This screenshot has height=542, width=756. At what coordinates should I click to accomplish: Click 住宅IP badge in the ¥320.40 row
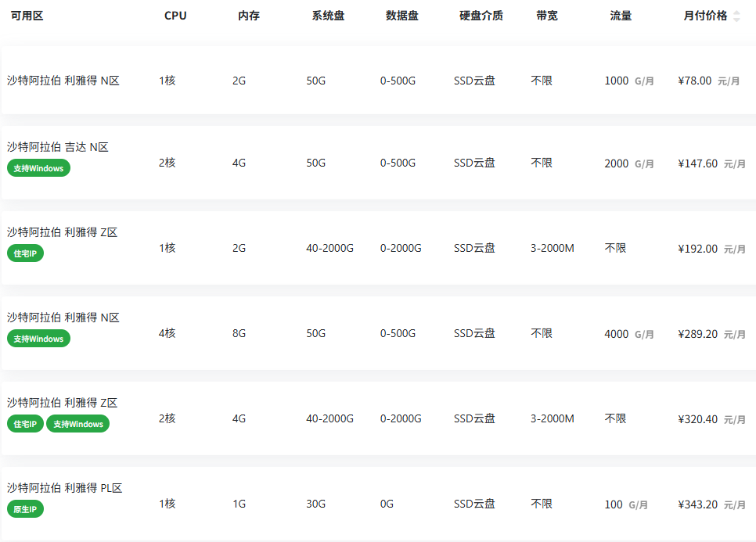(x=25, y=424)
